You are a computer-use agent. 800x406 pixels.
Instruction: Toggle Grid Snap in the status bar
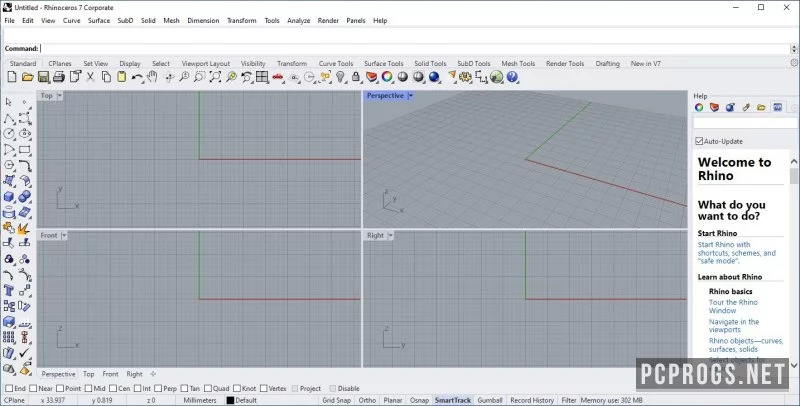tap(337, 400)
